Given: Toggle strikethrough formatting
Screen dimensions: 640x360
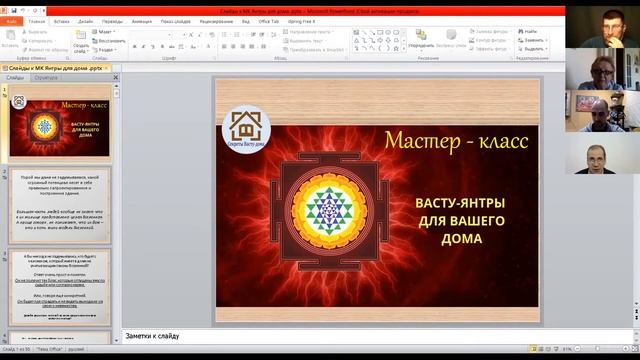Looking at the screenshot, I should point(171,47).
